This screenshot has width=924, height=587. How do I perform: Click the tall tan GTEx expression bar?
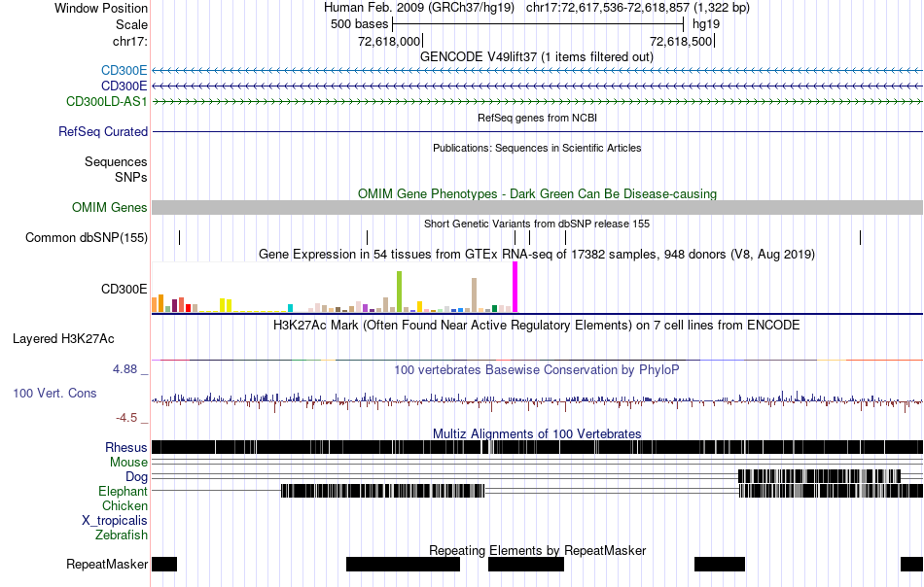click(x=474, y=295)
